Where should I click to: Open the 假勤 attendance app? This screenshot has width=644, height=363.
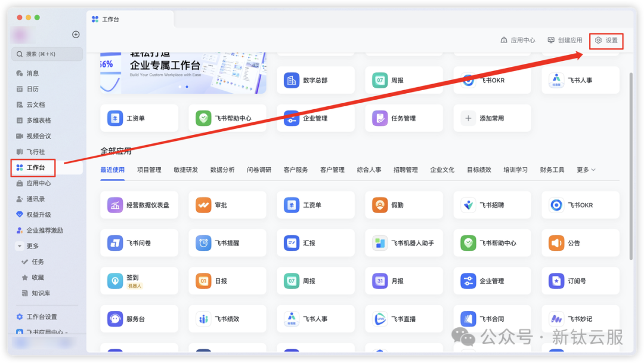pos(404,205)
